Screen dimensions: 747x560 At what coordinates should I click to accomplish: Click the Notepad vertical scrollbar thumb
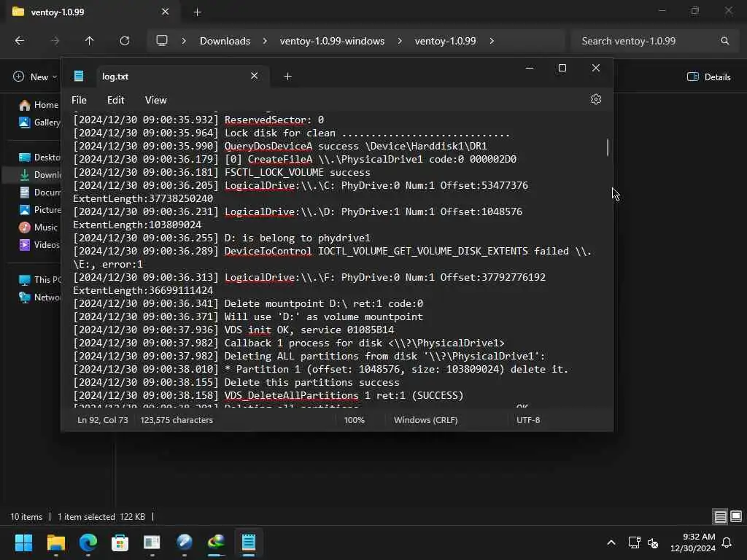(x=608, y=147)
